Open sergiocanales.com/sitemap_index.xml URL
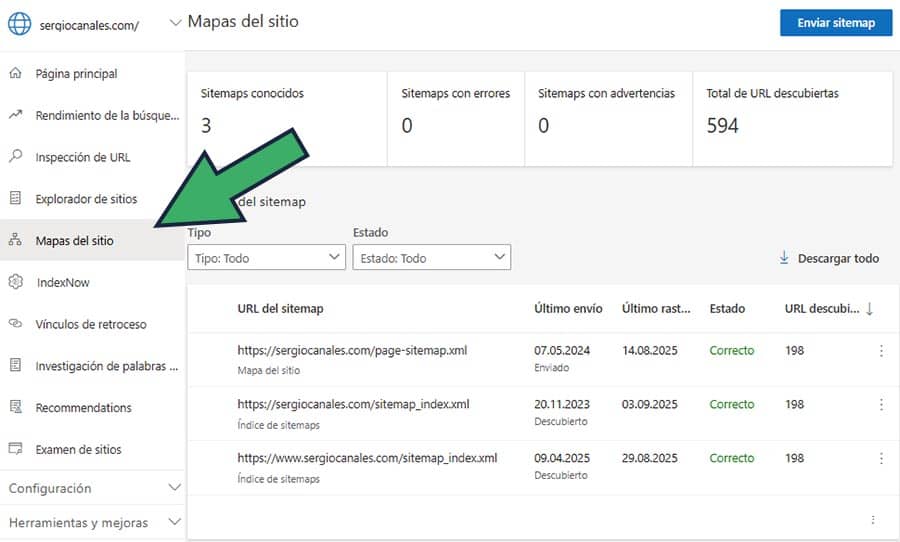Image resolution: width=900 pixels, height=542 pixels. (354, 404)
